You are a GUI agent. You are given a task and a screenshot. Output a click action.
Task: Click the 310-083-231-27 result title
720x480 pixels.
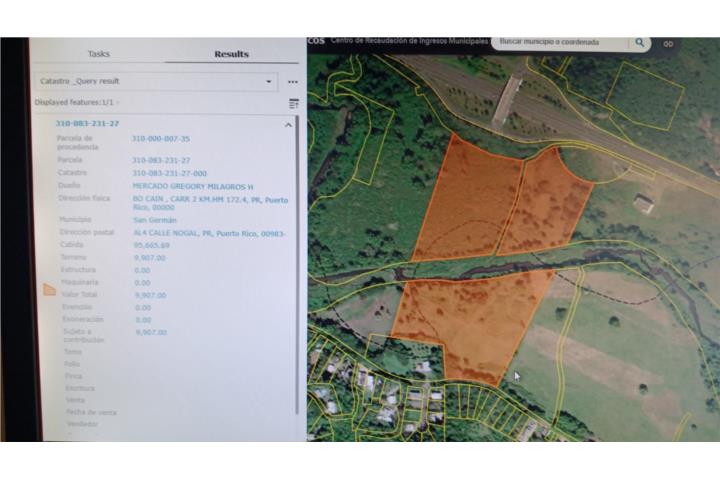[87, 123]
